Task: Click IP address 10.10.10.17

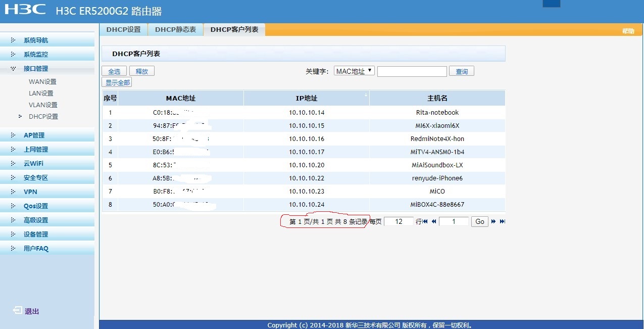Action: click(x=307, y=152)
